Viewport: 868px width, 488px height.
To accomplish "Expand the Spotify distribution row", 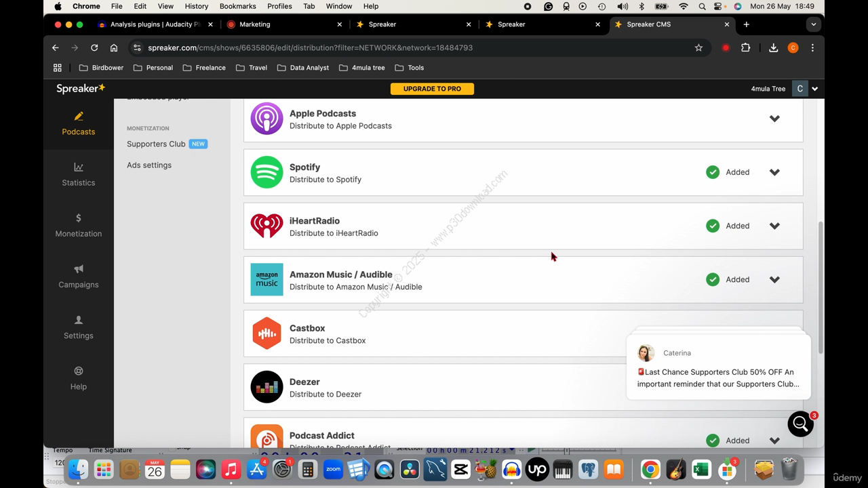I will (x=774, y=172).
